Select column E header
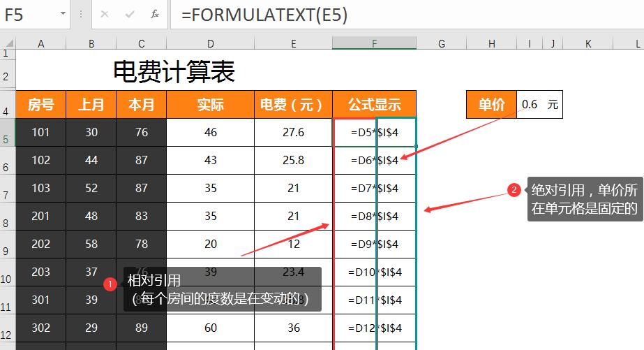Screen dimensions: 644x350 tap(293, 43)
